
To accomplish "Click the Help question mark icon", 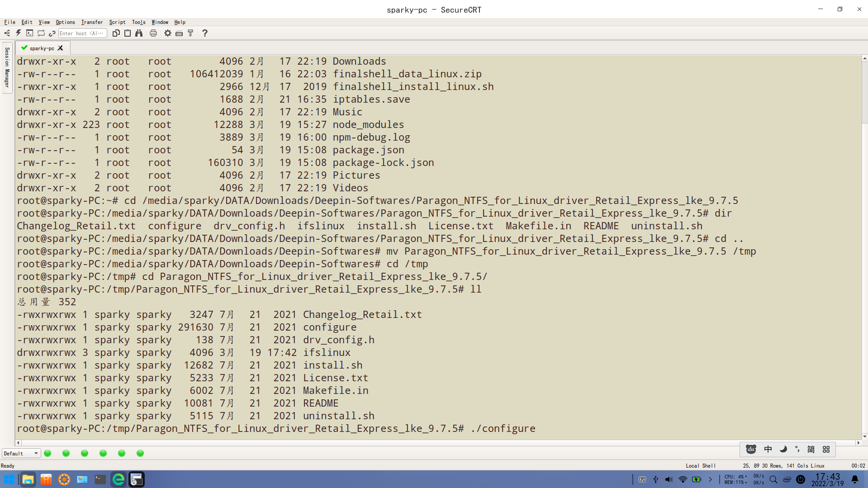I will pos(205,33).
